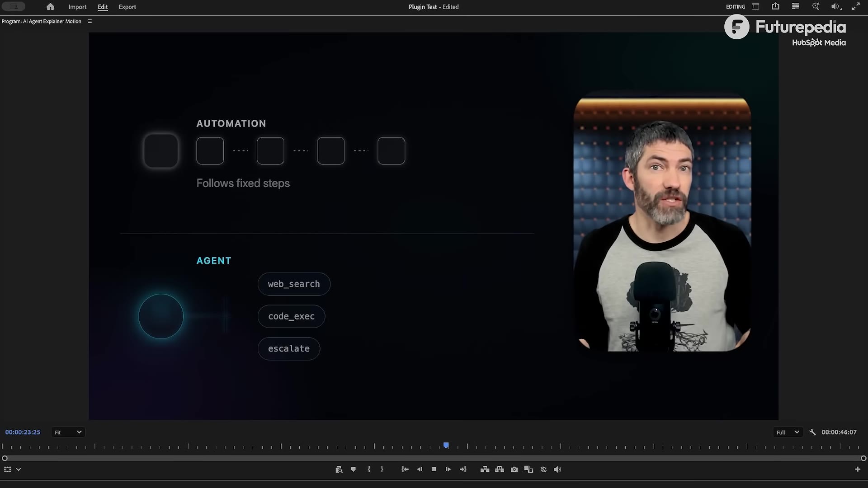Go to Out point
This screenshot has height=488, width=868.
[x=463, y=469]
